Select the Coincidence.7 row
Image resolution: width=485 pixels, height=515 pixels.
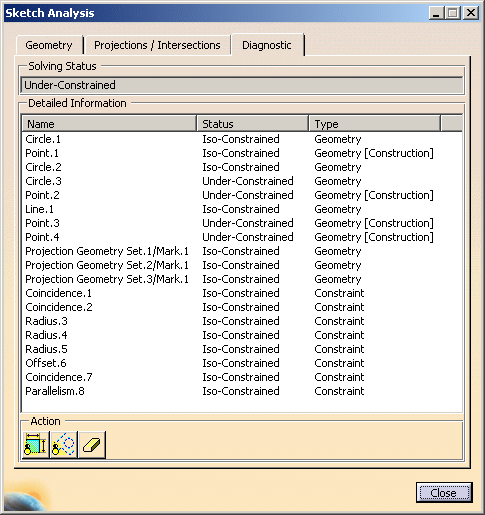click(x=242, y=377)
